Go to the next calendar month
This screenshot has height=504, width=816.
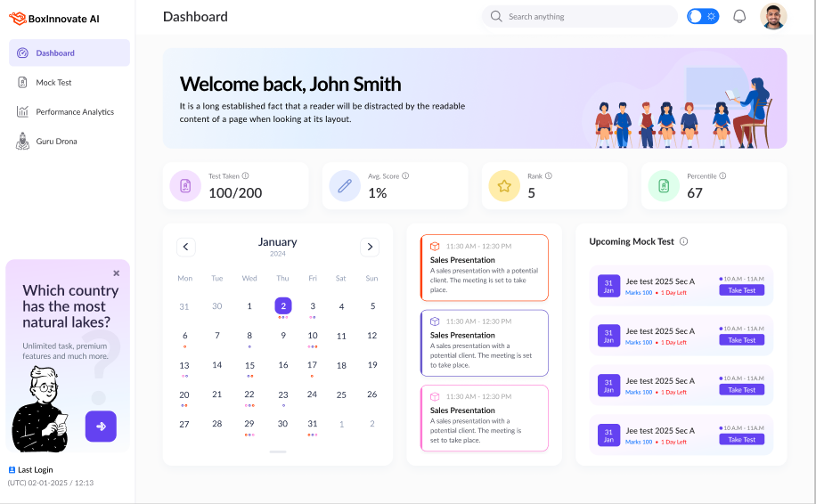(x=370, y=248)
